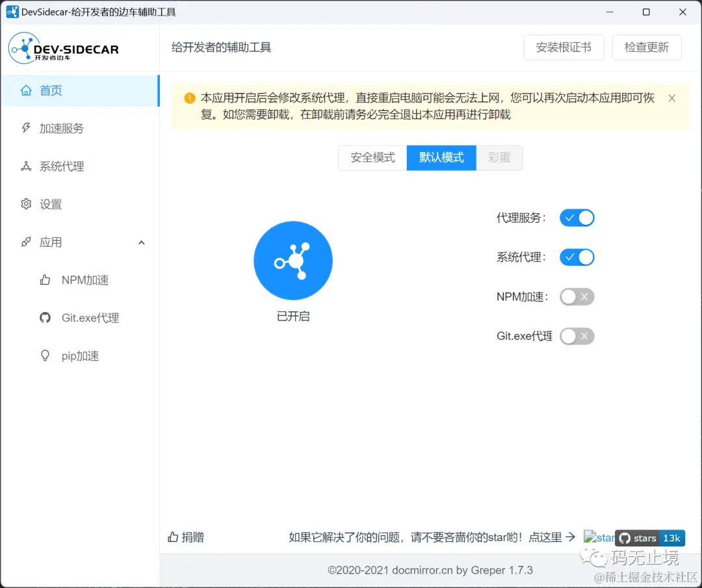
Task: Click the home icon beside 首页
Action: [26, 90]
